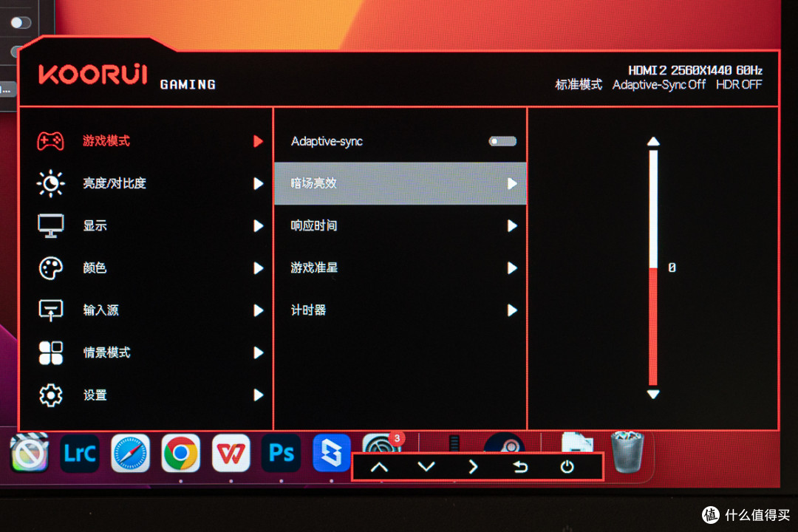Image resolution: width=798 pixels, height=532 pixels.
Task: Click the slider value 0
Action: (x=672, y=267)
